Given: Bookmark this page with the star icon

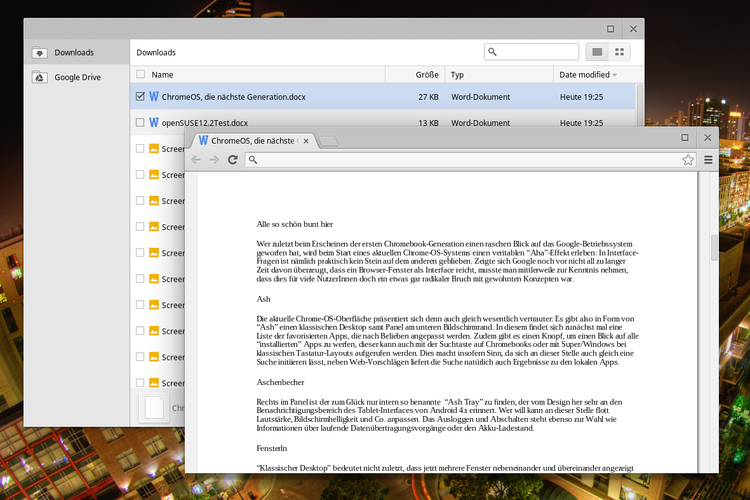Looking at the screenshot, I should (x=688, y=160).
